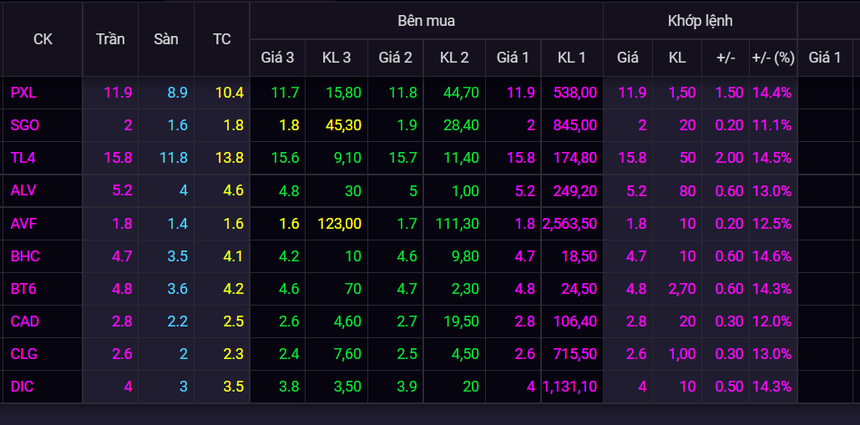Select the CAD ticker
Image resolution: width=860 pixels, height=425 pixels.
25,321
